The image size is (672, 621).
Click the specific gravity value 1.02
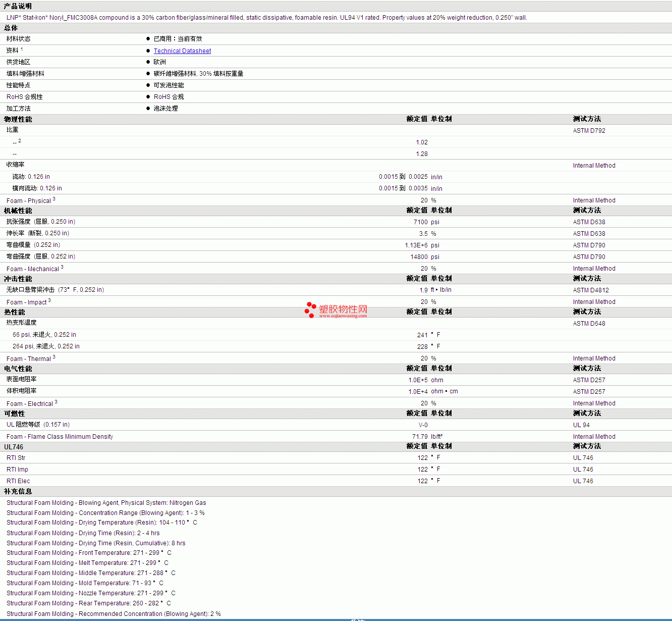click(x=422, y=142)
